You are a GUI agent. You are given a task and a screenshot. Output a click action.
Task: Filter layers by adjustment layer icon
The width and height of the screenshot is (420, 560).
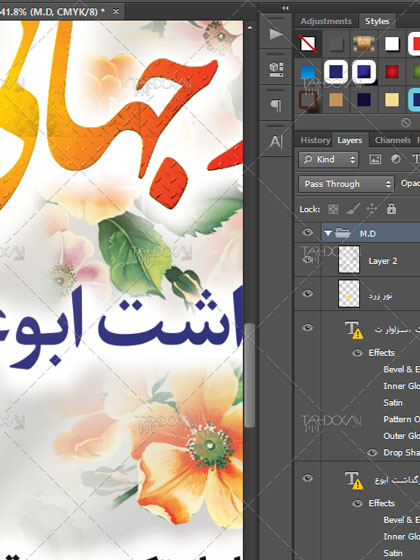click(x=396, y=159)
